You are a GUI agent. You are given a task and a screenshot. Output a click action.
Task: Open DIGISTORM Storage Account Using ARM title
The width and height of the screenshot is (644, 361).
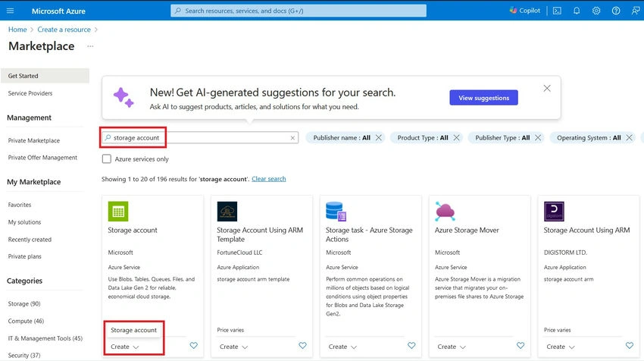[586, 231]
